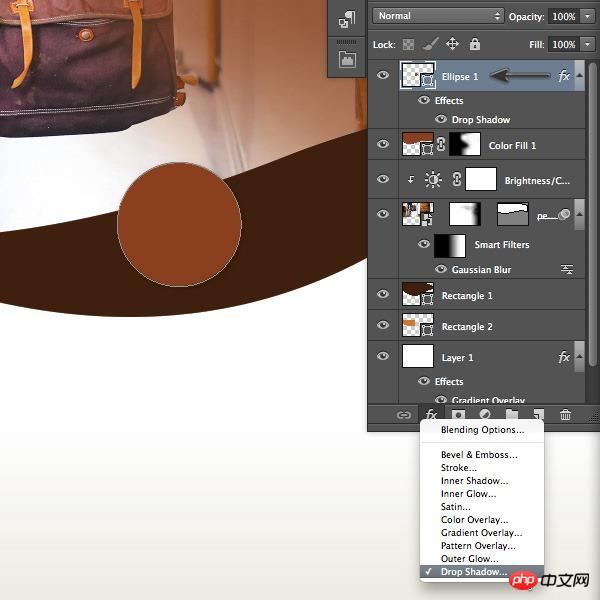600x600 pixels.
Task: Choose Outer Glow from fx menu
Action: (482, 559)
